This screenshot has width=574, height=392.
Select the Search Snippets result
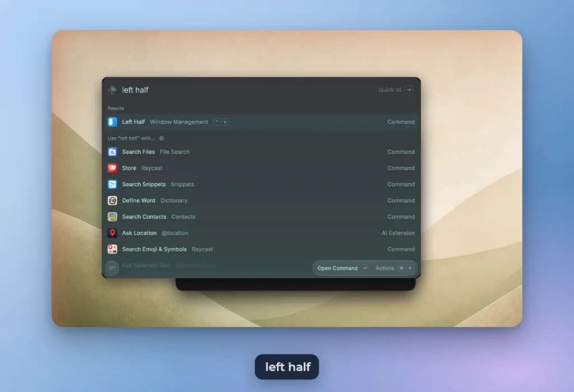[261, 184]
